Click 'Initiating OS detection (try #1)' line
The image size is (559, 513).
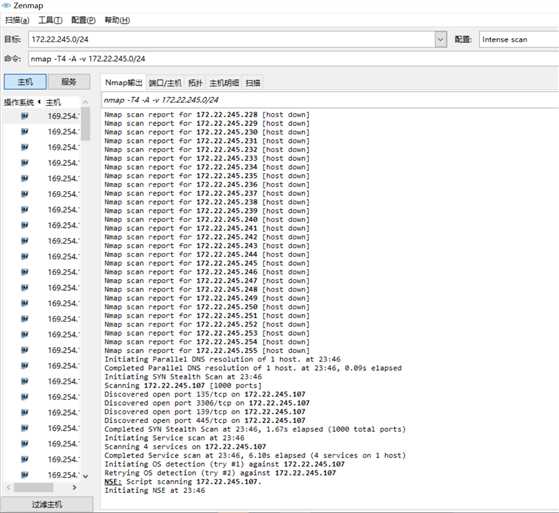(x=225, y=464)
